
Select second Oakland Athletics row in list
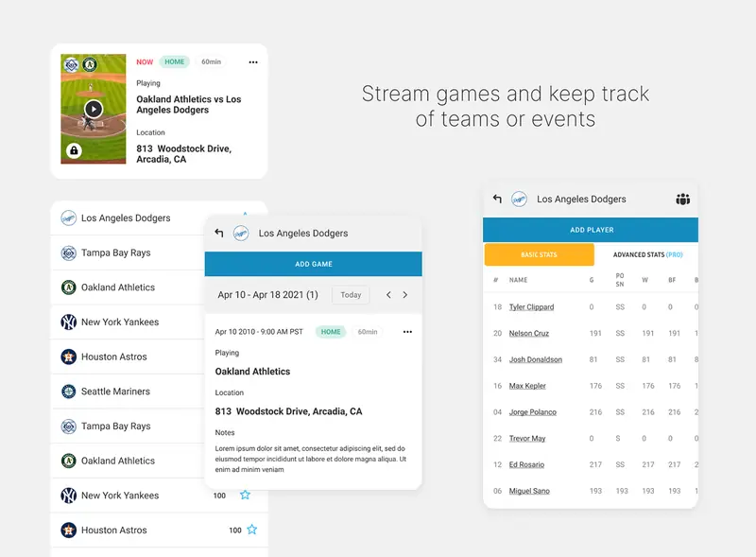(x=128, y=461)
